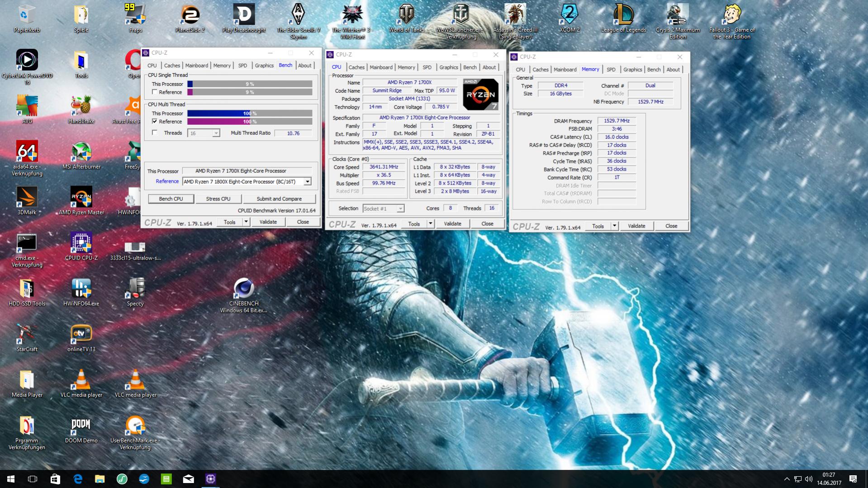Screen dimensions: 868x488
Task: Open the Action Center notification icon
Action: (853, 479)
